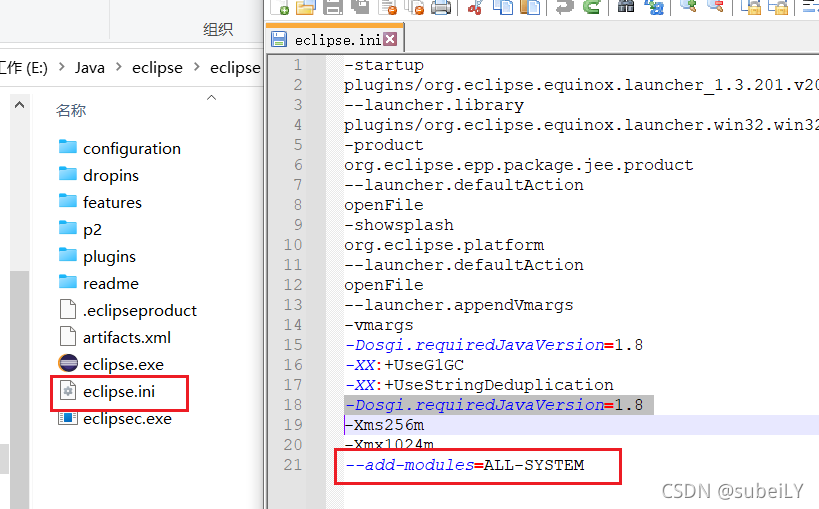
Task: Click line 21 '--add-modules=ALL-SYSTEM' text
Action: pos(464,465)
